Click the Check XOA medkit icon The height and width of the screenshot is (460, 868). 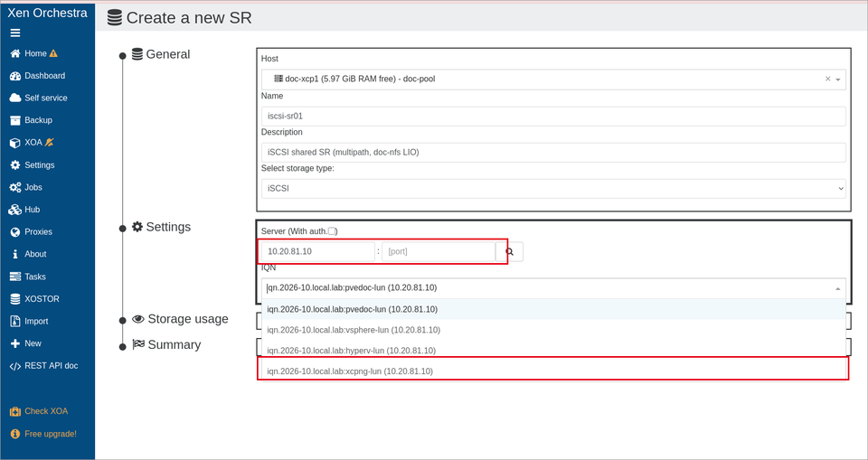point(15,411)
